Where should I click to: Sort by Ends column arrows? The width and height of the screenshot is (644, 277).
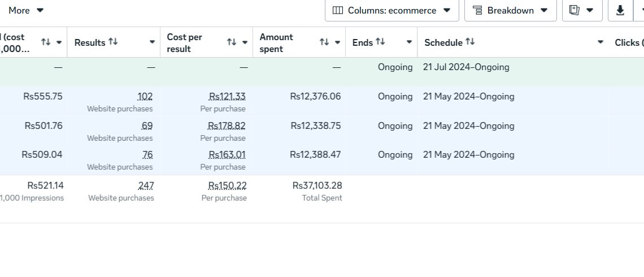click(x=380, y=42)
